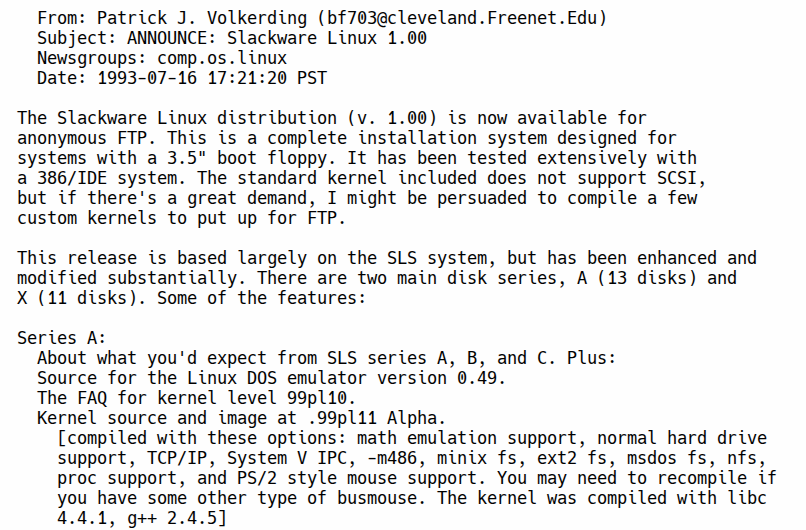Click the newsgroup name comp.os.linux

click(x=222, y=58)
